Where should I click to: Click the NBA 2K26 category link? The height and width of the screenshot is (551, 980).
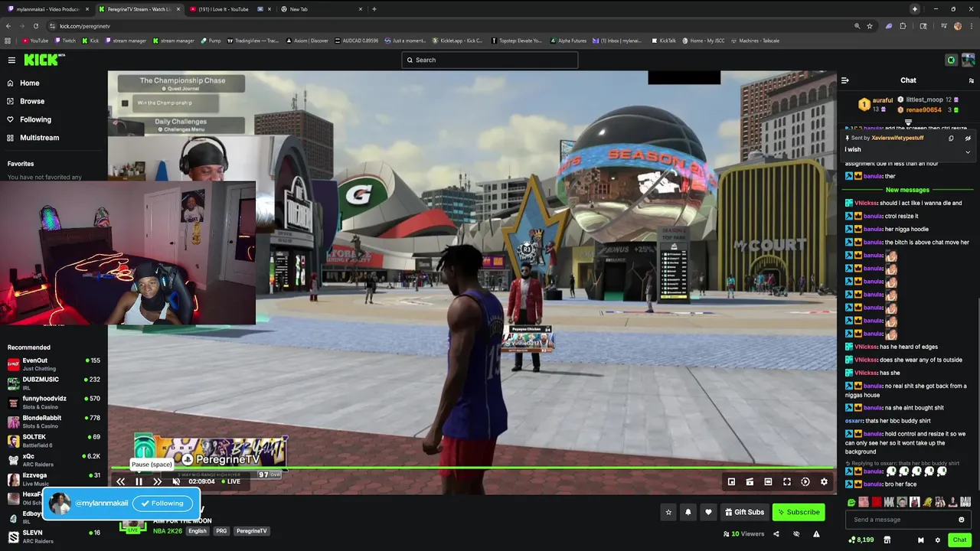tap(168, 531)
